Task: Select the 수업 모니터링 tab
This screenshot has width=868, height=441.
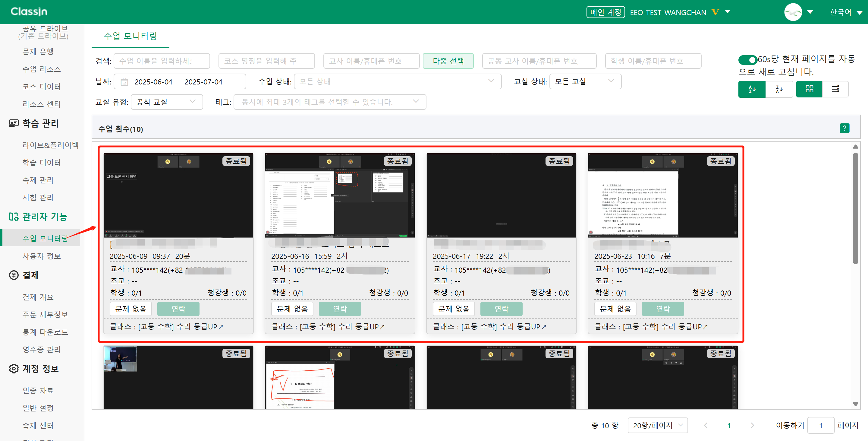Action: coord(131,36)
